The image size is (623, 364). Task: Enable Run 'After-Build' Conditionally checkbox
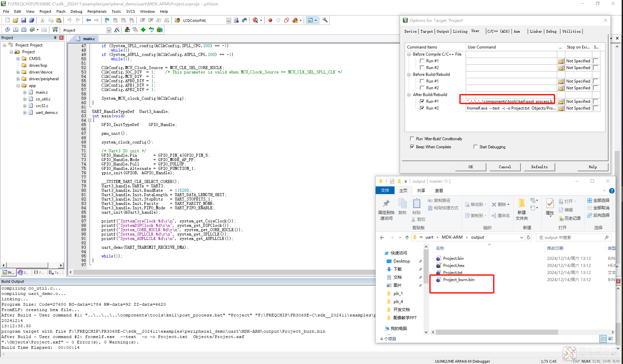click(412, 139)
